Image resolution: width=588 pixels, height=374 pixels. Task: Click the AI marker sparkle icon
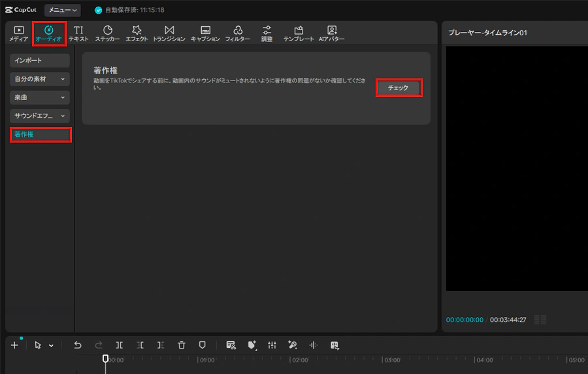click(252, 345)
